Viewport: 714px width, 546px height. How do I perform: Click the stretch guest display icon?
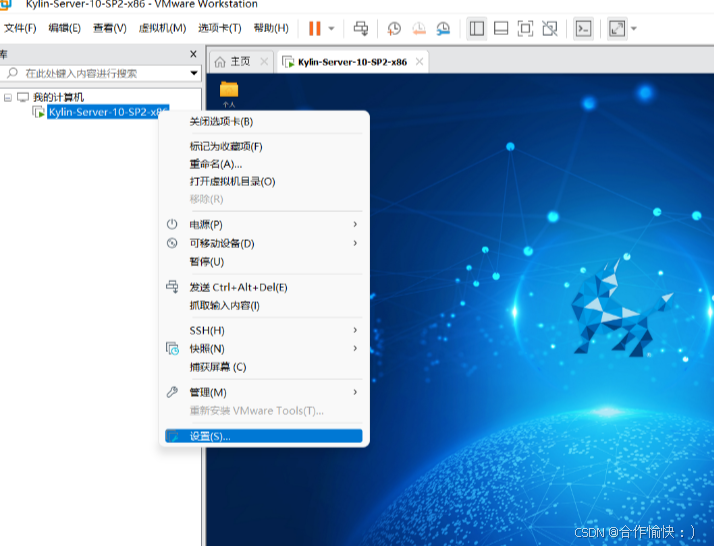click(617, 28)
